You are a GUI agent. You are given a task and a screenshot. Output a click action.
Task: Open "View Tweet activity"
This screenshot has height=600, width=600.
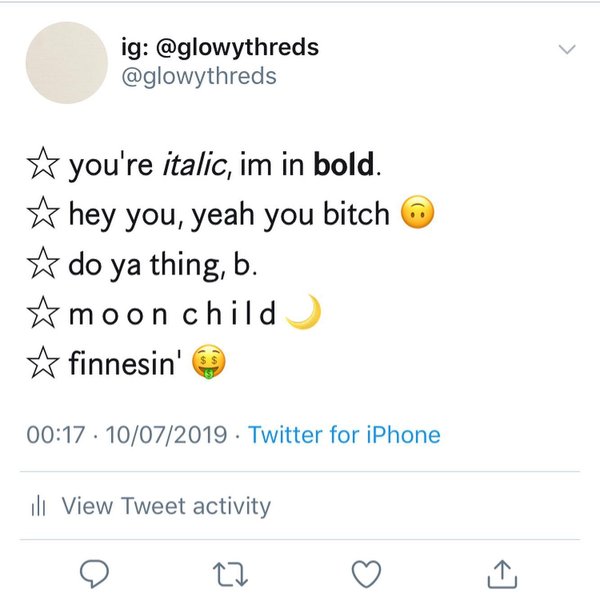[x=166, y=506]
